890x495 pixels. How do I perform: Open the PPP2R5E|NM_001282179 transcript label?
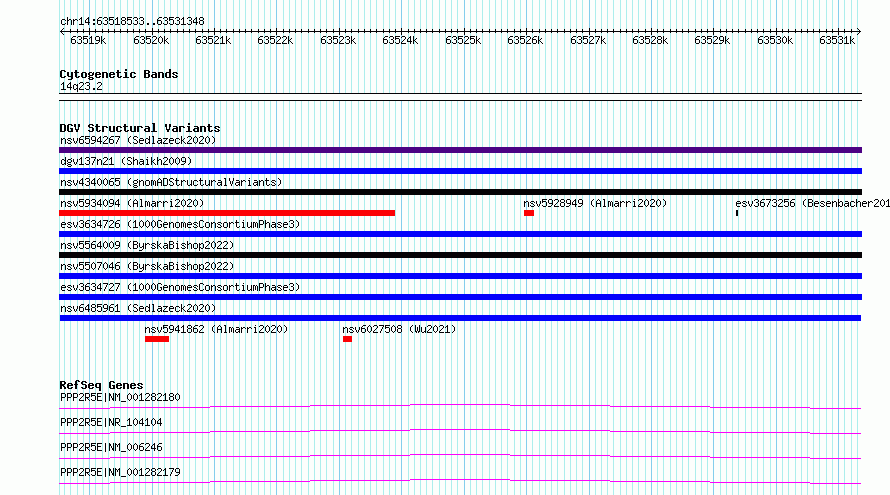[120, 472]
